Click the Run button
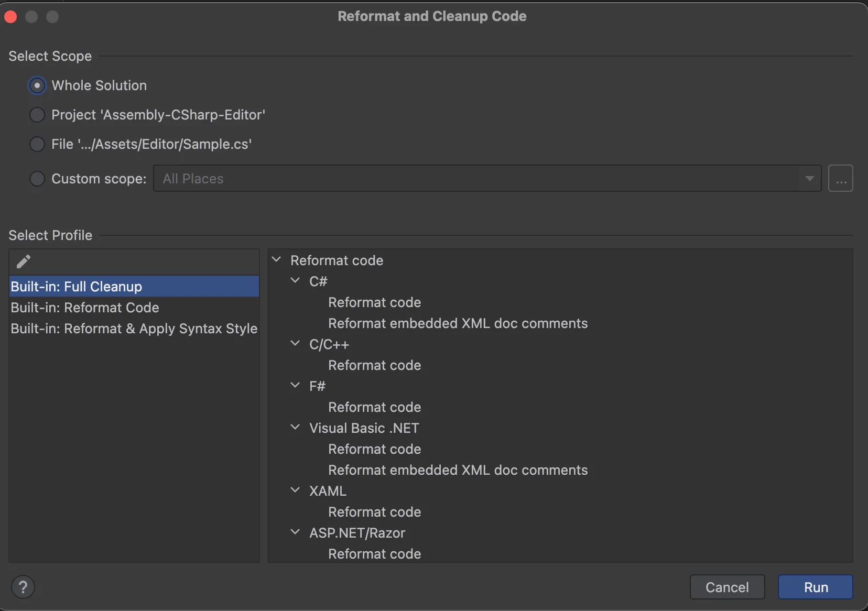The width and height of the screenshot is (868, 611). tap(815, 587)
